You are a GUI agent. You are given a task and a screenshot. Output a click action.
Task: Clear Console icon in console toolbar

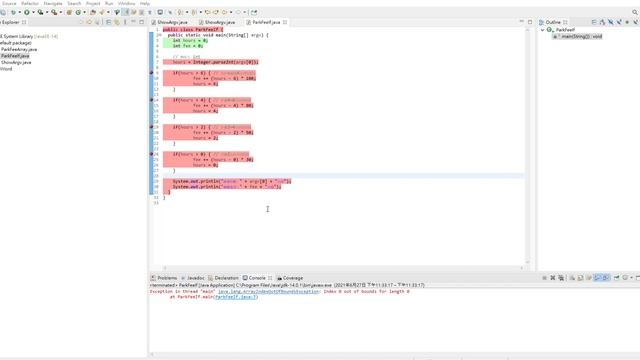572,278
